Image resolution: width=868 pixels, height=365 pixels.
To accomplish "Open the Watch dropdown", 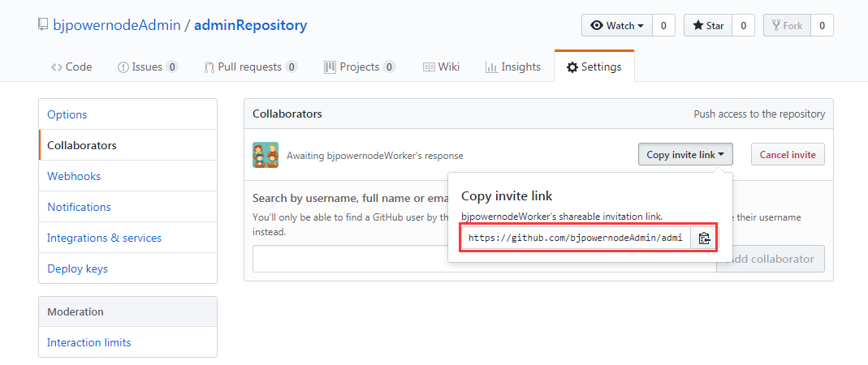I will (617, 26).
